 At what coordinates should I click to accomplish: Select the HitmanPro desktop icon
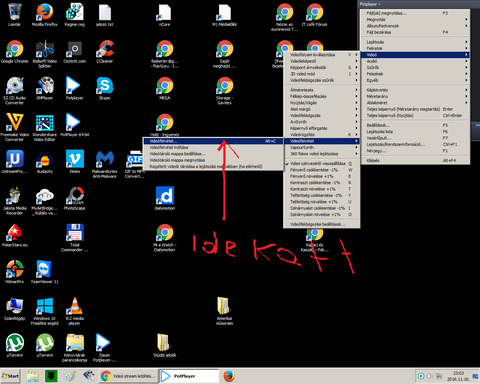tap(15, 272)
